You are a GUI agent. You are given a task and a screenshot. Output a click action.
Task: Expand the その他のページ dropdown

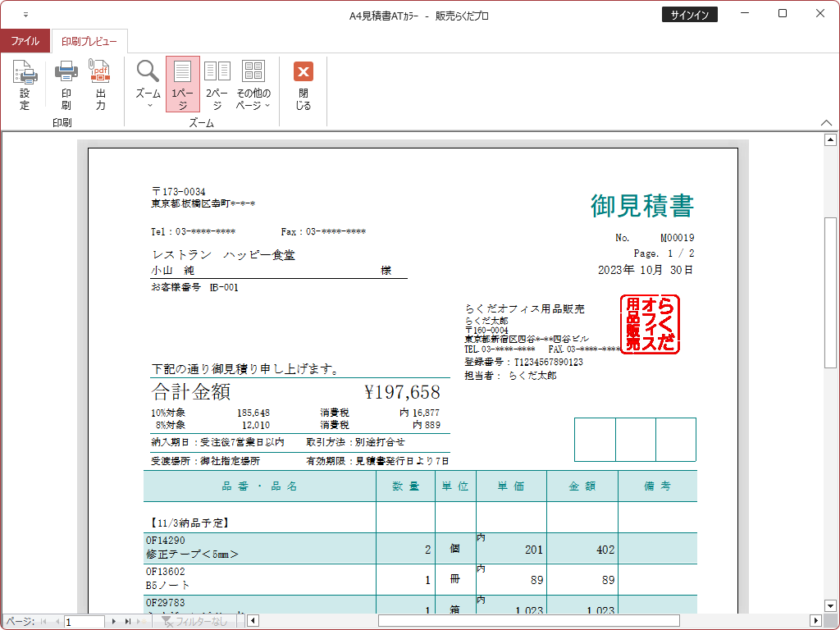click(253, 84)
